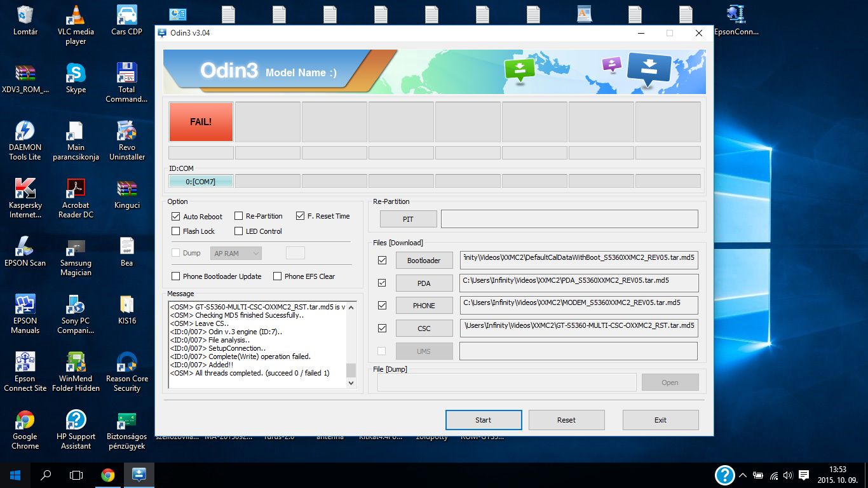Uncheck the Bootloader file checkbox
The height and width of the screenshot is (488, 868).
(382, 261)
